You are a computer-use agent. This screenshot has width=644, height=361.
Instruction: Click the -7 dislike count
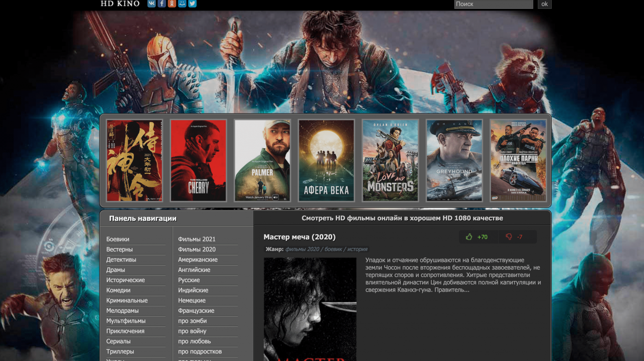tap(519, 237)
